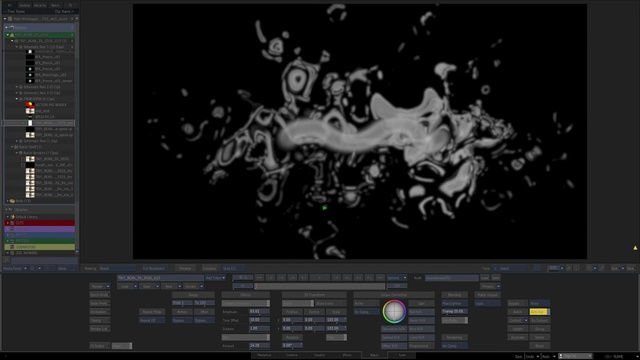Click the yellow warning triangle beside the viewer

(635, 248)
